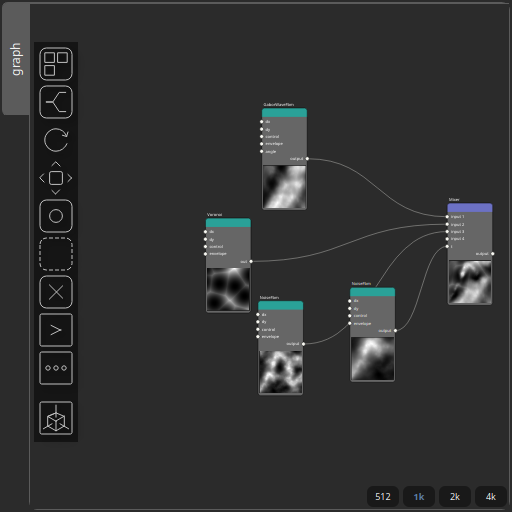Click the Voronoi dx input port
The height and width of the screenshot is (512, 512).
(206, 232)
